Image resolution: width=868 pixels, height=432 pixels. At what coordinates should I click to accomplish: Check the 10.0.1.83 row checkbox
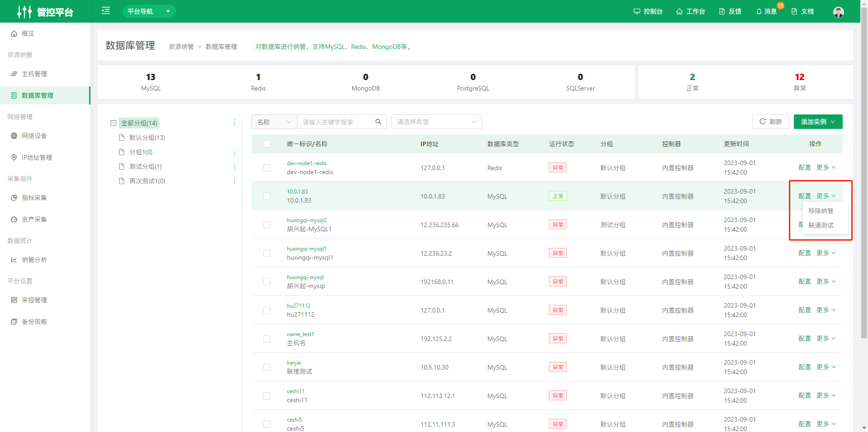coord(267,196)
